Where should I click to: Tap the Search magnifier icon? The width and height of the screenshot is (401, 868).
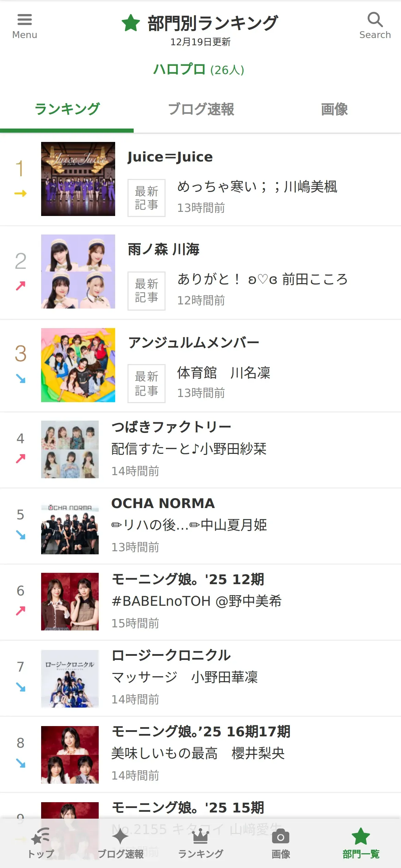375,20
